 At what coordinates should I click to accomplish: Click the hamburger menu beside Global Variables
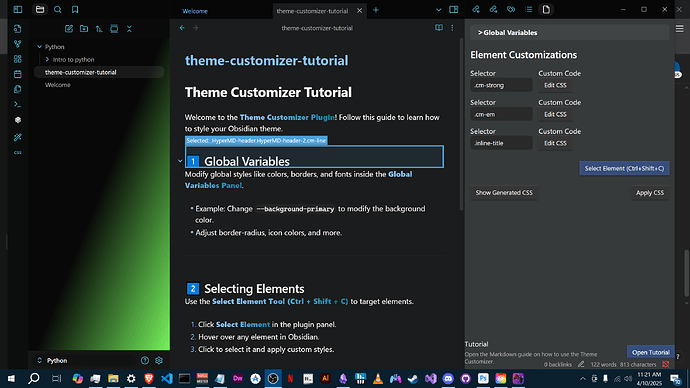point(679,29)
